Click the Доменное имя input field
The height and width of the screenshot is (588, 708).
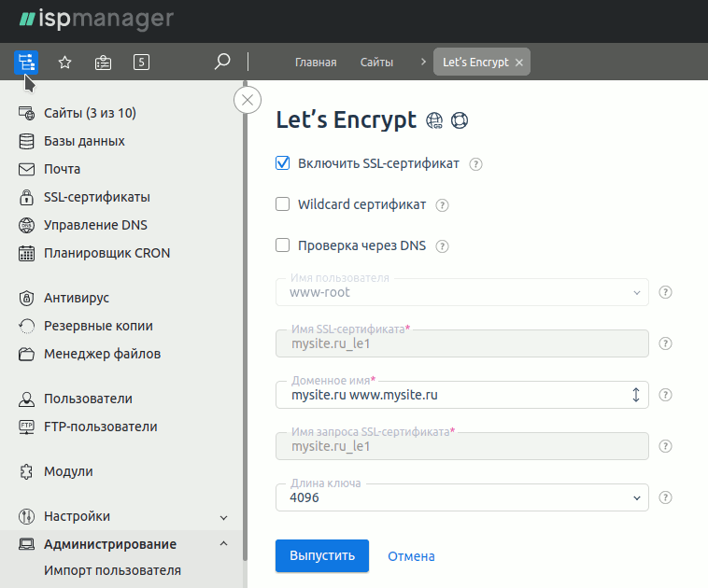[x=453, y=395]
